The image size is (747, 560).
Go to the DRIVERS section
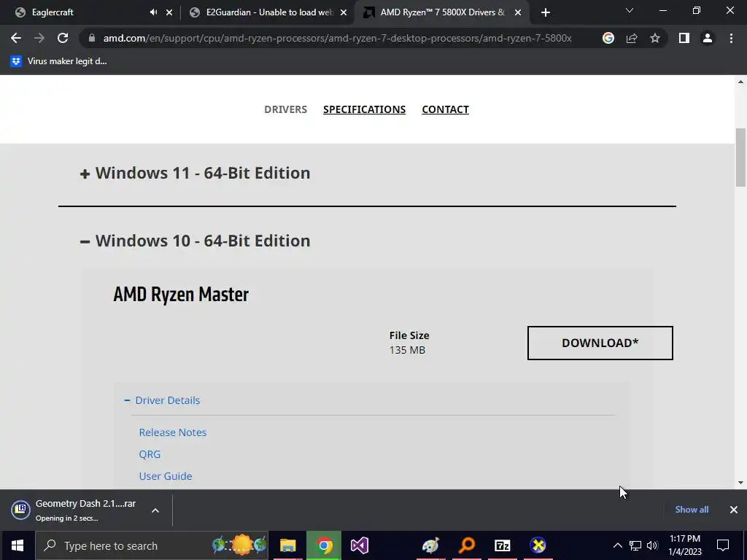285,109
